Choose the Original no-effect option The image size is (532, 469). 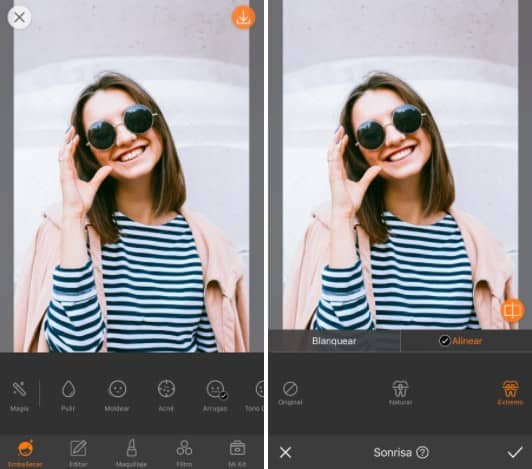point(290,393)
